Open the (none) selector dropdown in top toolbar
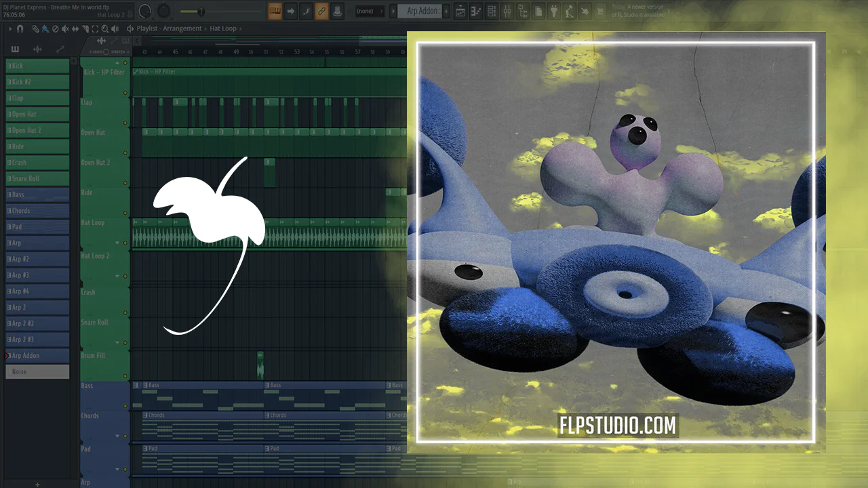 pyautogui.click(x=370, y=11)
